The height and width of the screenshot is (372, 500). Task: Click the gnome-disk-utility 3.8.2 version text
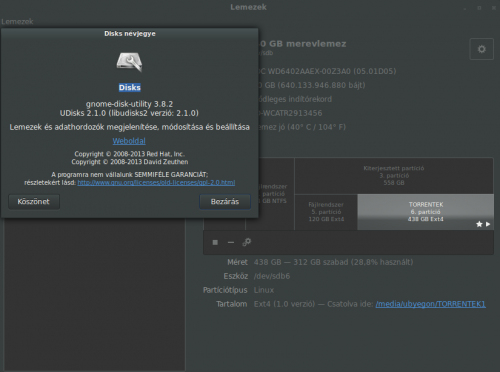(129, 104)
